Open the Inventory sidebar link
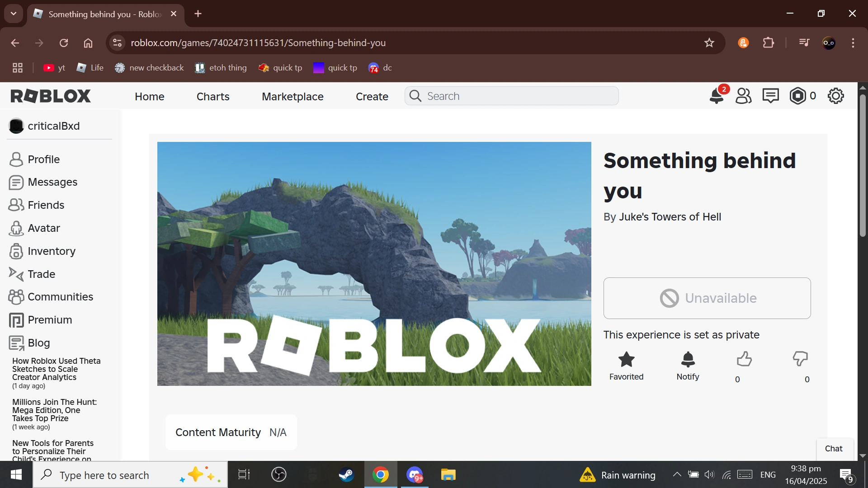The width and height of the screenshot is (868, 488). tap(51, 251)
